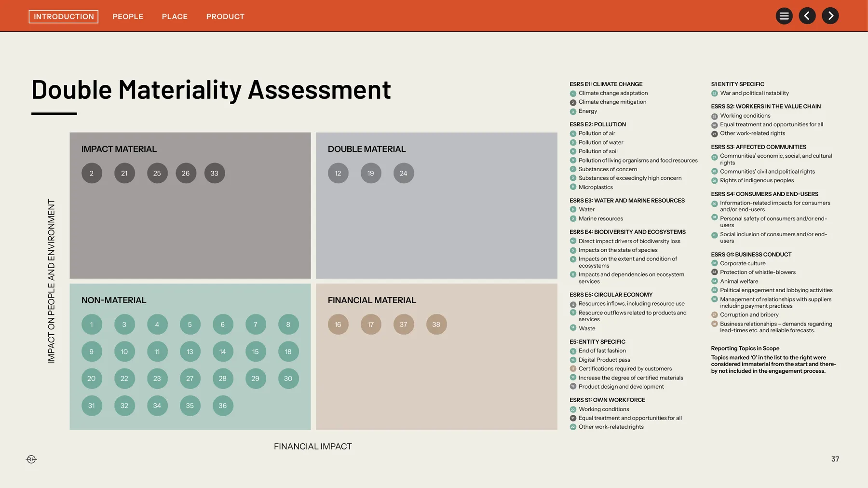Click circle 33 in Impact Material

[215, 173]
